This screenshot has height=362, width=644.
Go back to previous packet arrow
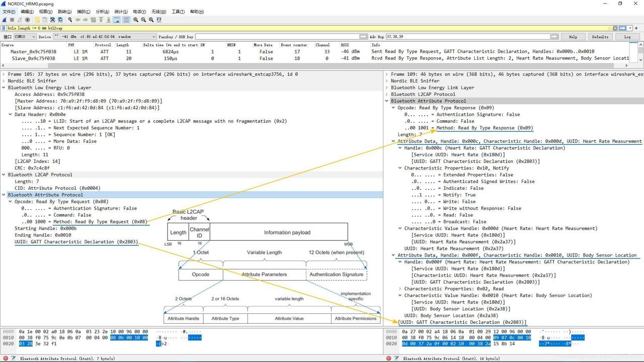click(78, 20)
